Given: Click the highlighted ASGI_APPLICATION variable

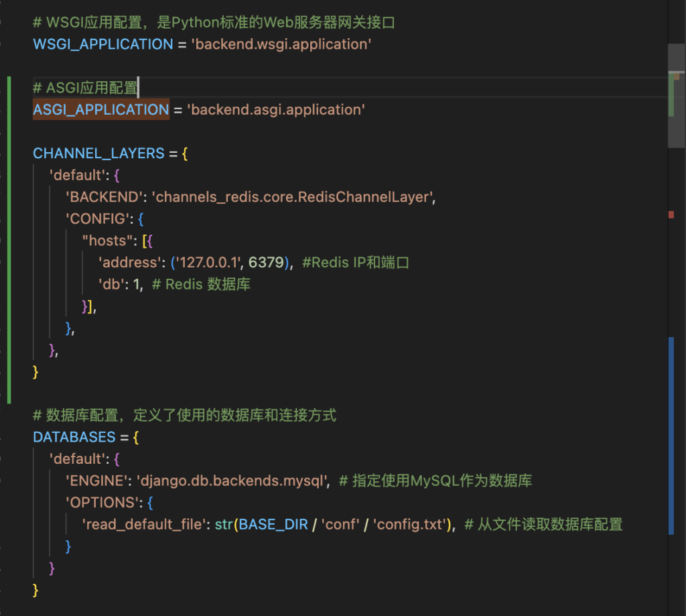Looking at the screenshot, I should pyautogui.click(x=100, y=109).
